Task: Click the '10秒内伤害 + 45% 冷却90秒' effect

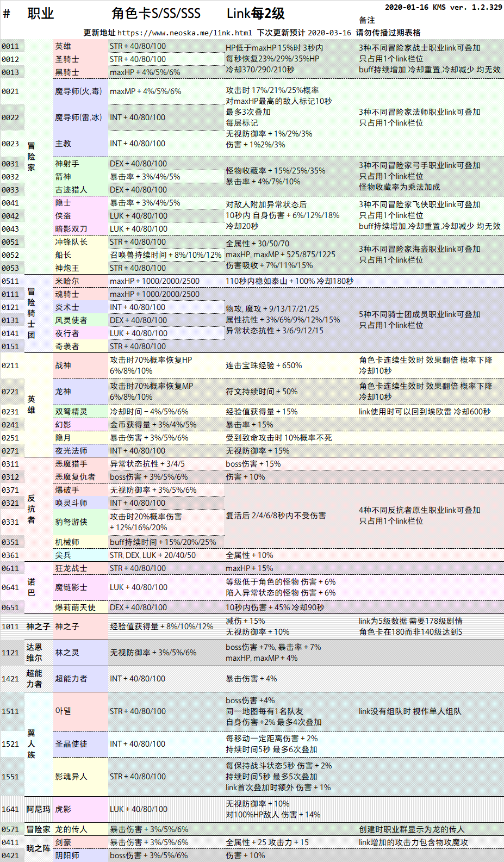Action: (x=275, y=607)
